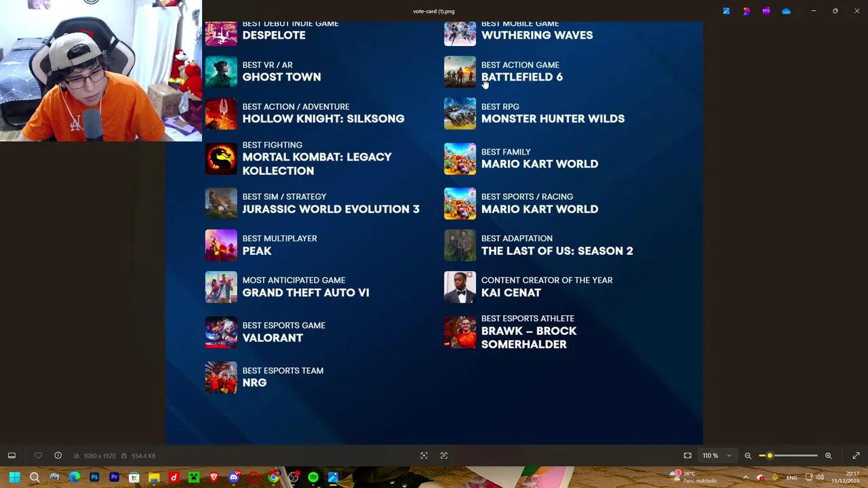Click the Mortal Kombat logo thumbnail

(221, 159)
